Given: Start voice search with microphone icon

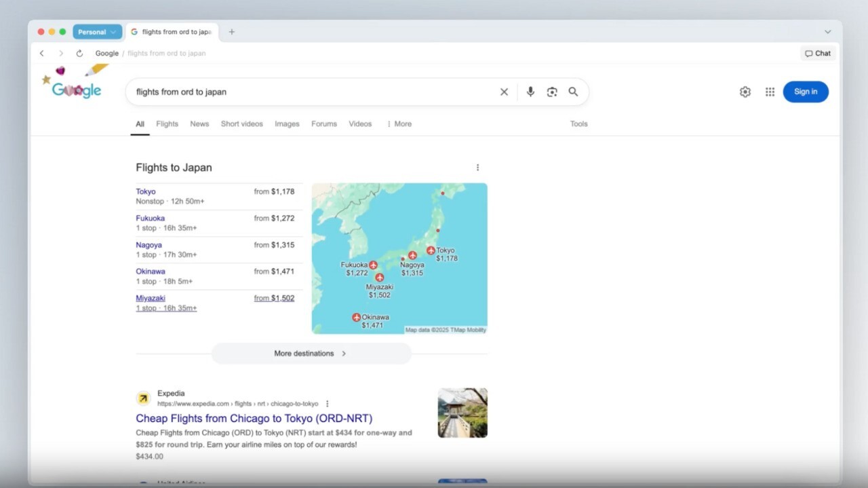Looking at the screenshot, I should click(x=530, y=92).
